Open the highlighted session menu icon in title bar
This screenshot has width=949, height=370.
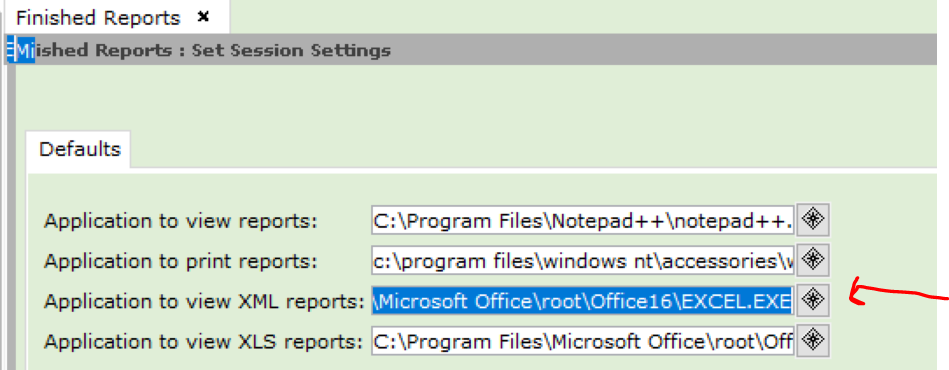point(24,50)
